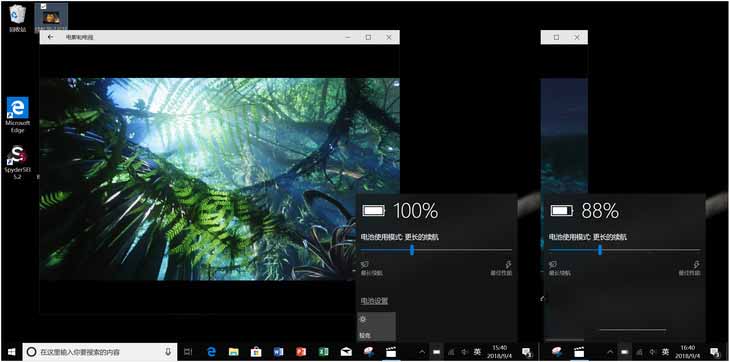Click battery icon beside 100%
This screenshot has height=362, width=730.
374,211
